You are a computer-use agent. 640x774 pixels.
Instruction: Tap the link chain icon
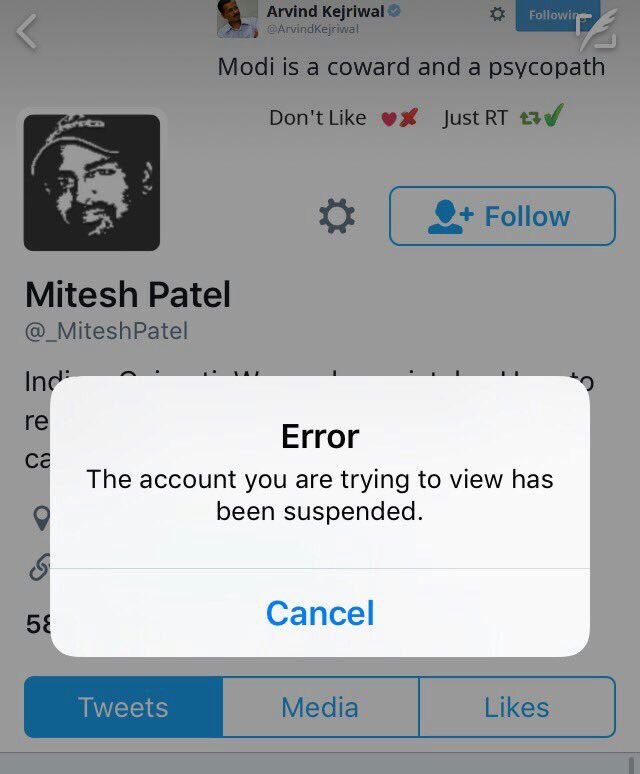tap(39, 566)
